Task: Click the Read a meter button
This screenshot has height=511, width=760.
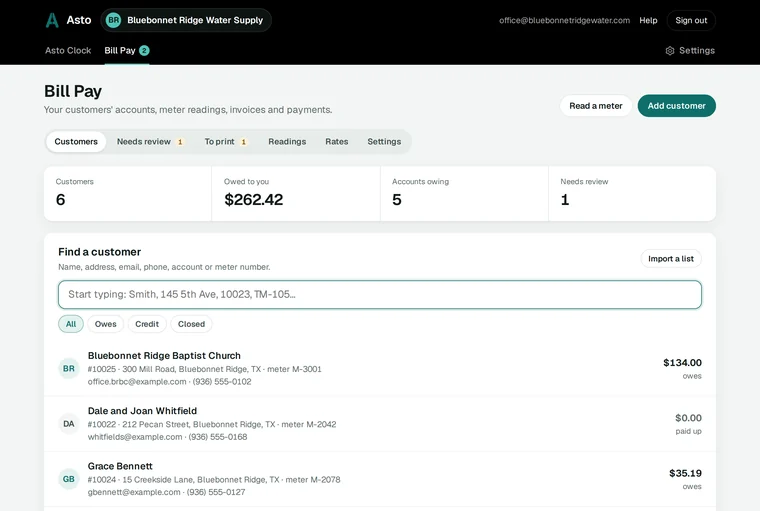Action: 596,106
